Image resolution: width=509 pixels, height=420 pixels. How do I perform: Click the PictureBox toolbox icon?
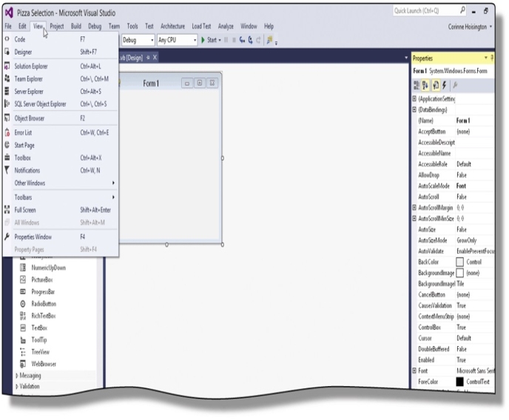tap(23, 280)
